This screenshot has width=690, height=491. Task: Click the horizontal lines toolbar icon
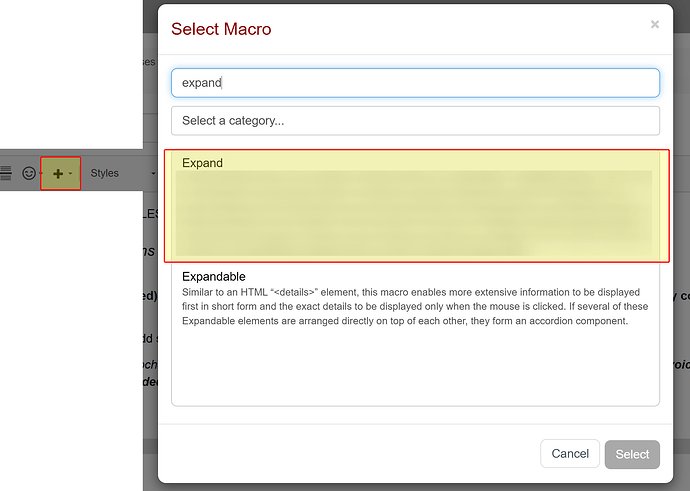point(6,174)
